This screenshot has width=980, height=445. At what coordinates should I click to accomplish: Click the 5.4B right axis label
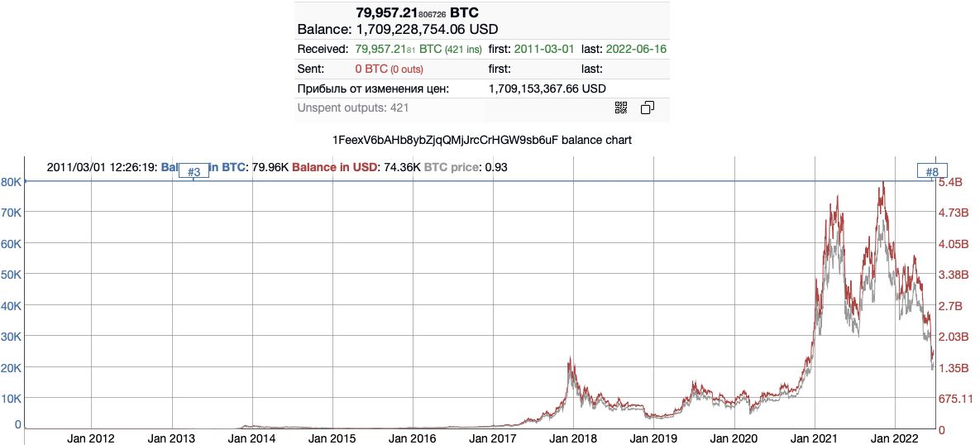pyautogui.click(x=951, y=182)
